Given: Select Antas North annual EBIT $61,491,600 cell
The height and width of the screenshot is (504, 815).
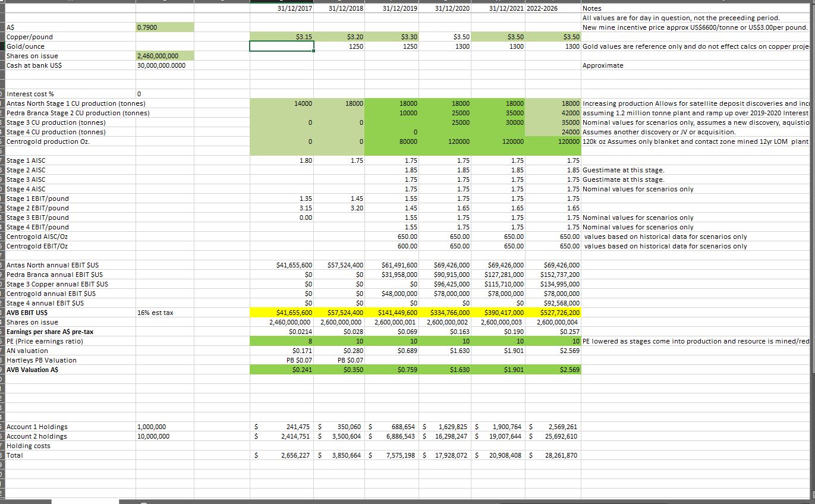Looking at the screenshot, I should click(x=393, y=265).
